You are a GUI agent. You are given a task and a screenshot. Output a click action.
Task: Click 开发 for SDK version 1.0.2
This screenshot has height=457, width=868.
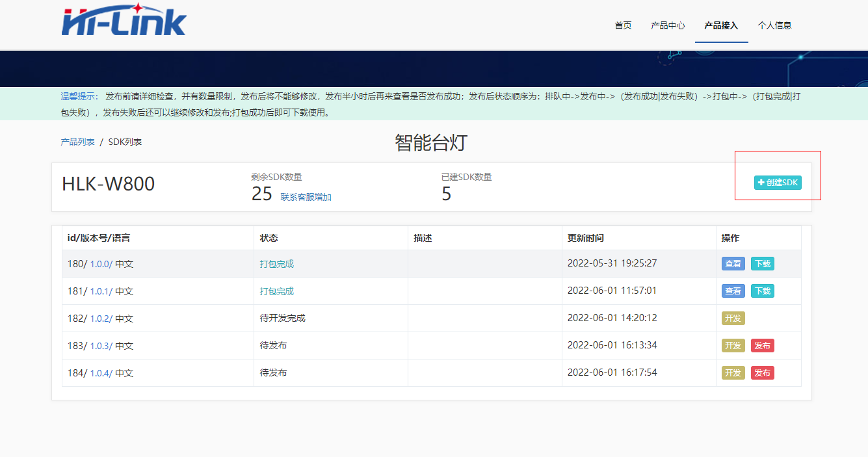tap(733, 319)
